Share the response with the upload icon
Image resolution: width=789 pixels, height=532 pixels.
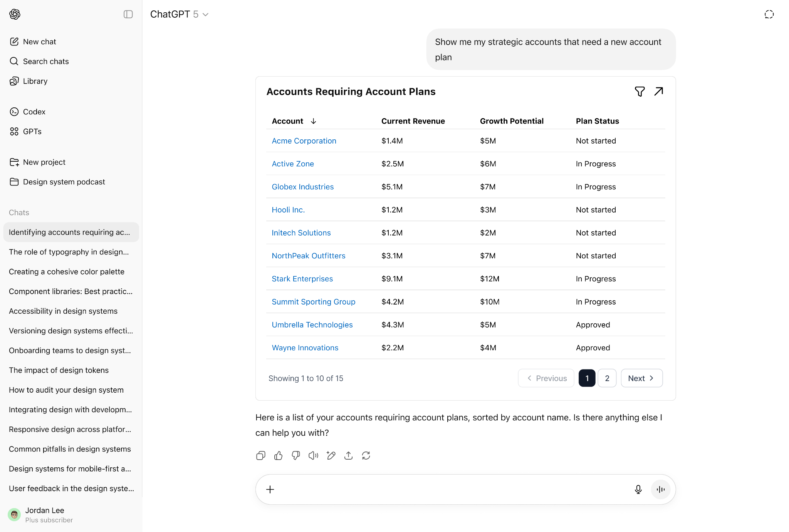tap(349, 456)
